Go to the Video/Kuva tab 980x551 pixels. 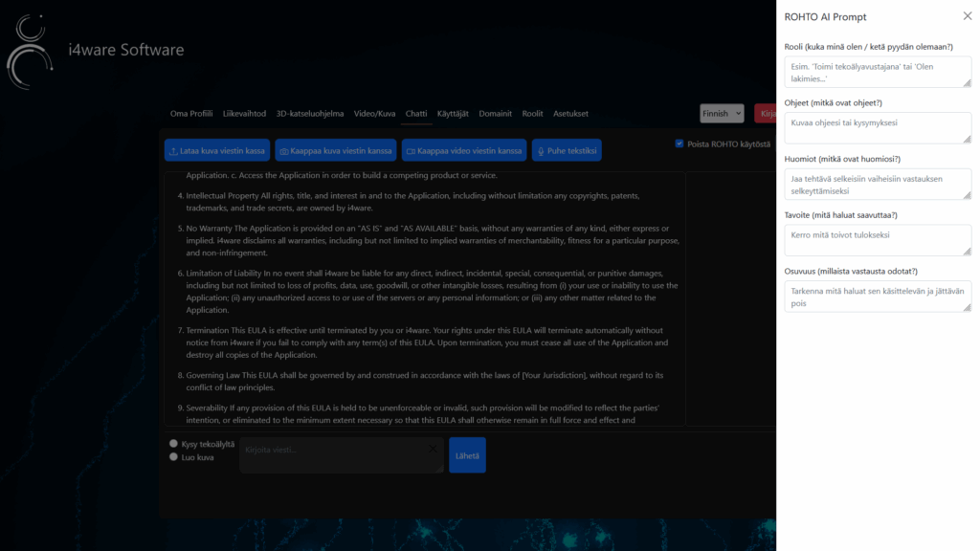pos(374,114)
